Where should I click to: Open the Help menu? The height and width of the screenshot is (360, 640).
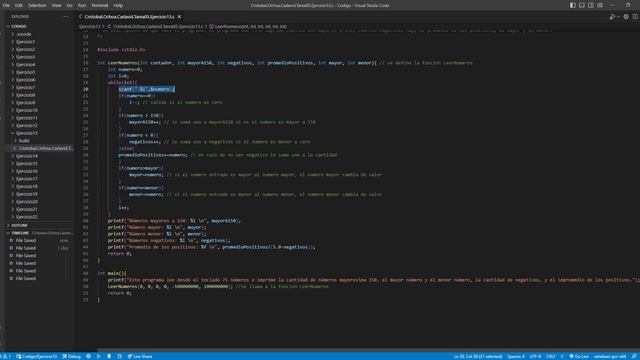118,5
